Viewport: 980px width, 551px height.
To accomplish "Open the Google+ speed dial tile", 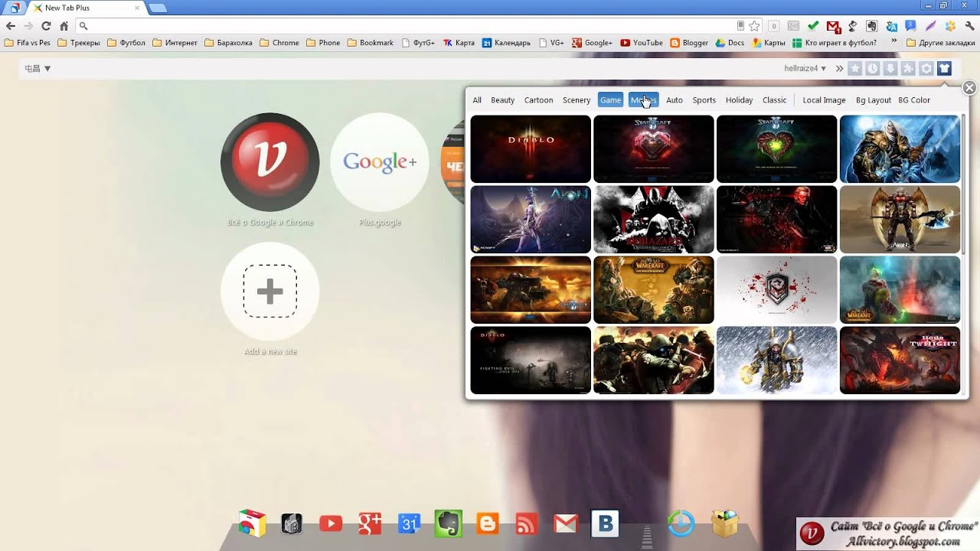I will [x=380, y=162].
